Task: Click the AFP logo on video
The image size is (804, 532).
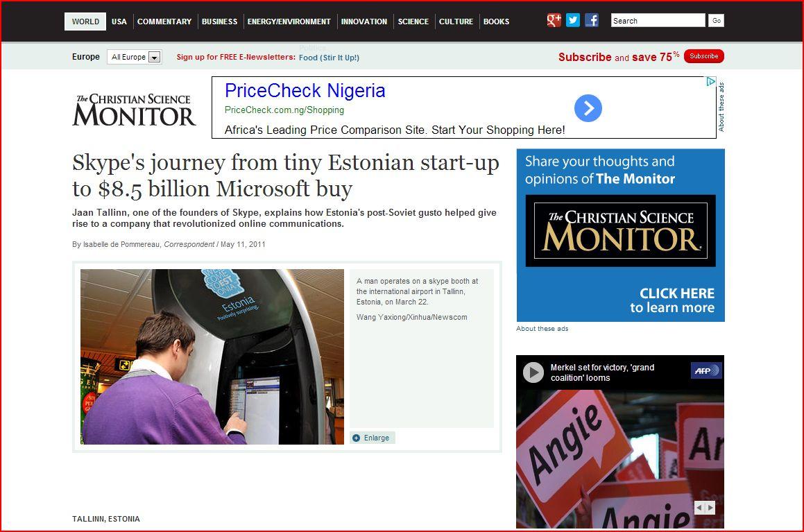Action: click(x=707, y=370)
